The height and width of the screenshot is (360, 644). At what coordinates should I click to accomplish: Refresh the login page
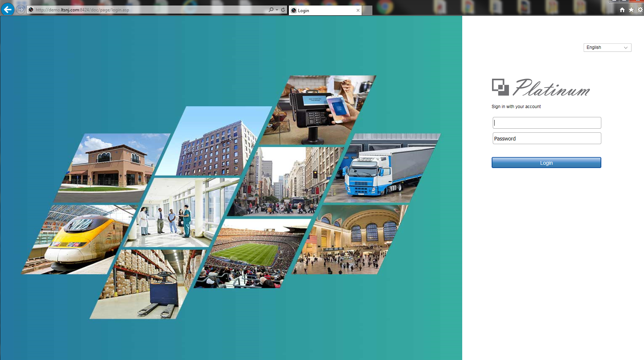[283, 10]
